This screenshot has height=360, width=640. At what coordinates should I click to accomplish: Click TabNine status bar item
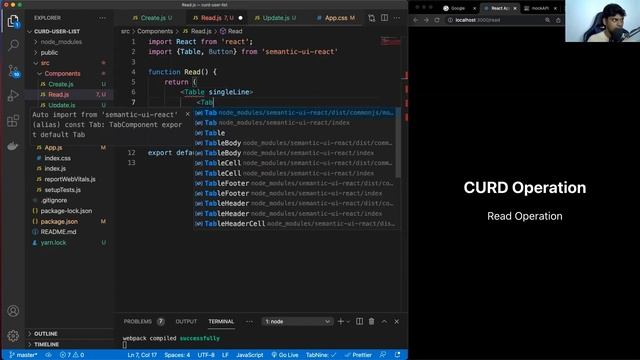coord(321,355)
